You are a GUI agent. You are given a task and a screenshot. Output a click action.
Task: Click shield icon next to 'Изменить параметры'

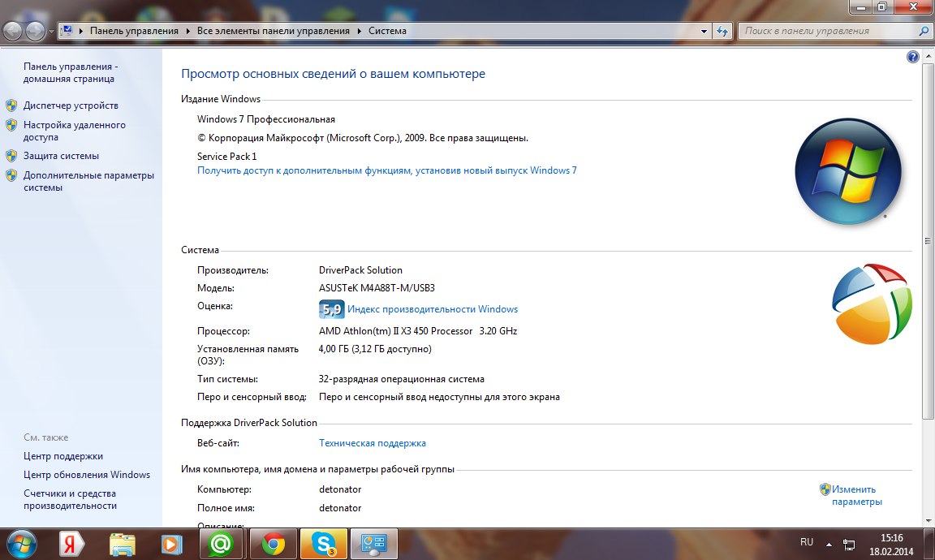click(825, 489)
